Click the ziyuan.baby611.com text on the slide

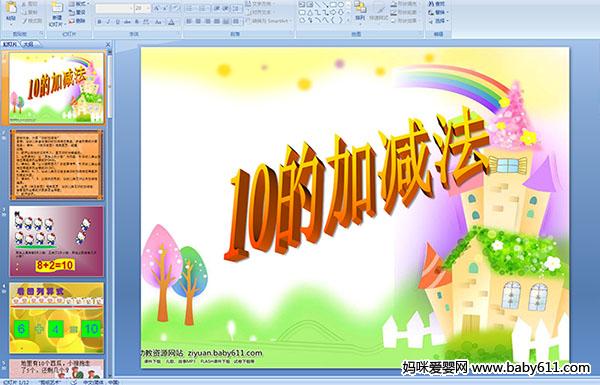coord(225,352)
